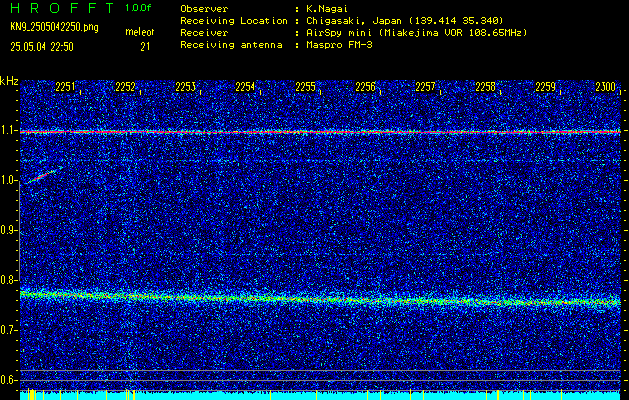Image resolution: width=629 pixels, height=400 pixels.
Task: Click the 2254 time marker
Action: [x=245, y=87]
